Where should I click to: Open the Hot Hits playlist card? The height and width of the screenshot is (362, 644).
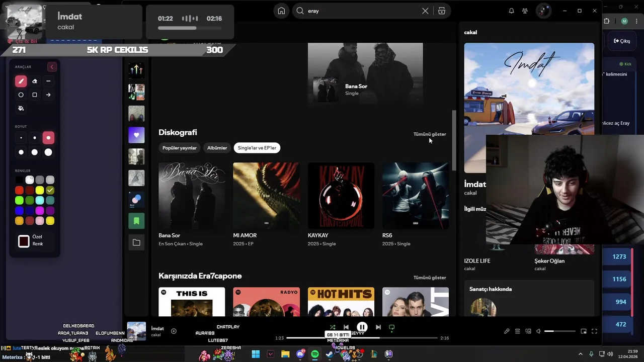(x=341, y=302)
